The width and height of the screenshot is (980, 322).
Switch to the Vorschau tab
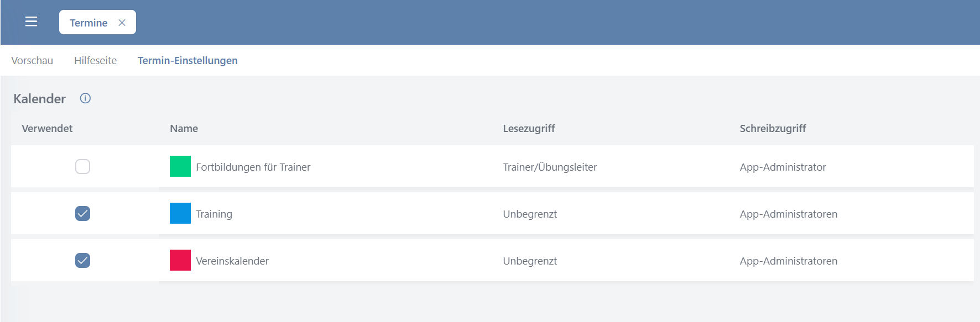(x=32, y=60)
